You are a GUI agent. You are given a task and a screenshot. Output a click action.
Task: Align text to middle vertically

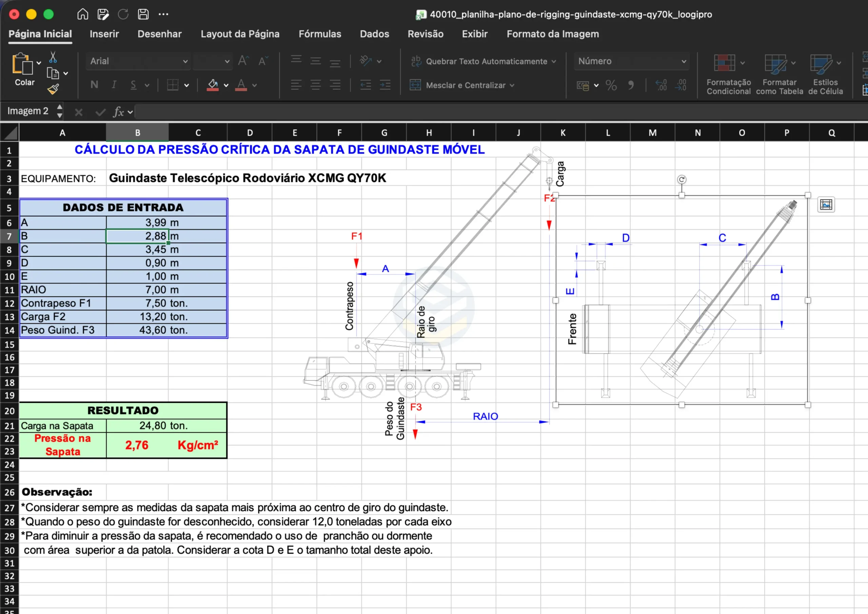tap(316, 61)
